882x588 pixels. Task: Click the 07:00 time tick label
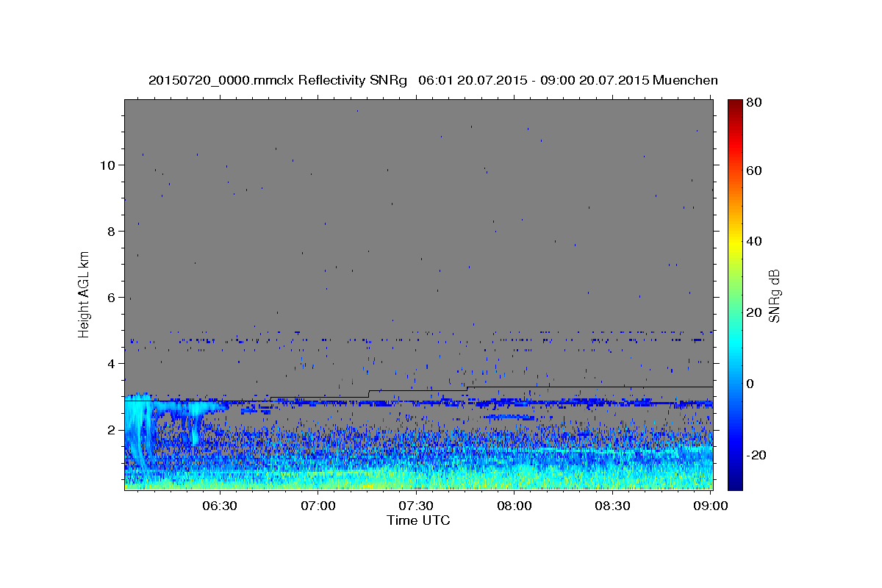318,506
